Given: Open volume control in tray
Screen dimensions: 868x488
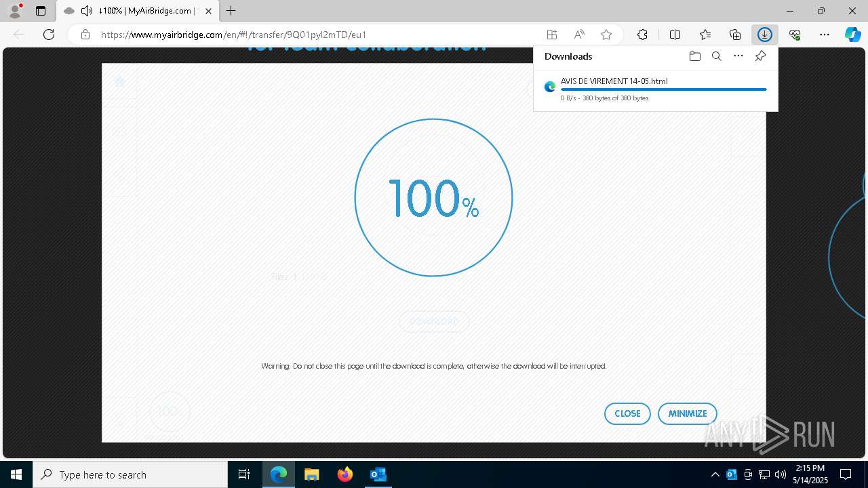Looking at the screenshot, I should point(781,474).
